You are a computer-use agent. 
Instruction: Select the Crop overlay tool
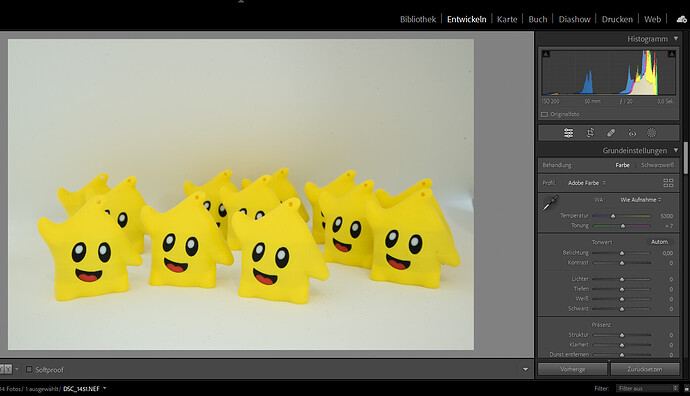(590, 133)
